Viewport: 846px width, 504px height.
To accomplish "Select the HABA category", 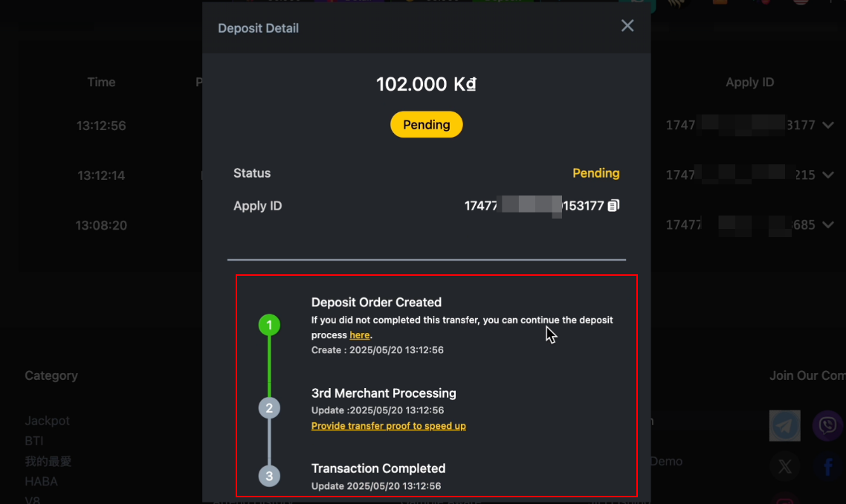I will coord(41,481).
